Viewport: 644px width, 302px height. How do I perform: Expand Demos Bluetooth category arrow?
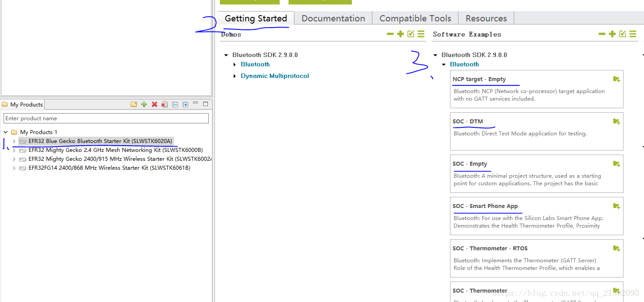pyautogui.click(x=235, y=65)
